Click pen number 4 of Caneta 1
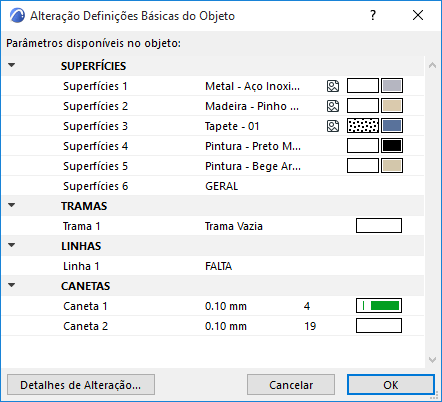 point(307,306)
